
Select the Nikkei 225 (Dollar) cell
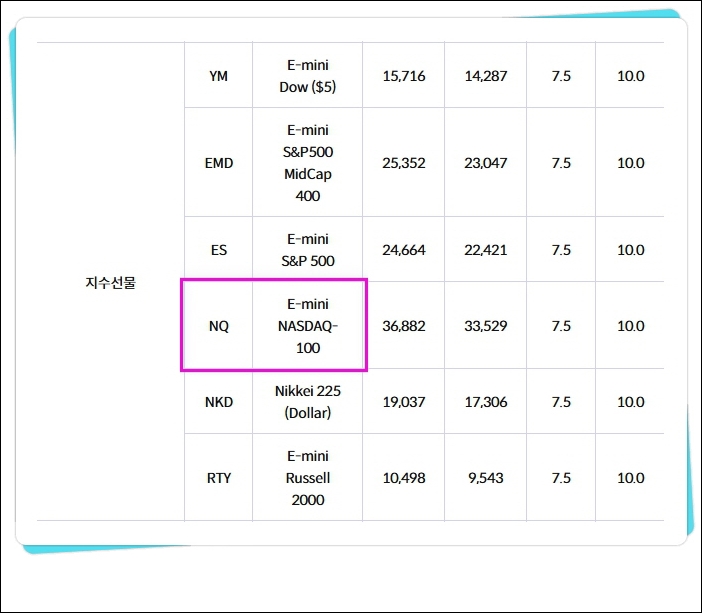click(308, 402)
